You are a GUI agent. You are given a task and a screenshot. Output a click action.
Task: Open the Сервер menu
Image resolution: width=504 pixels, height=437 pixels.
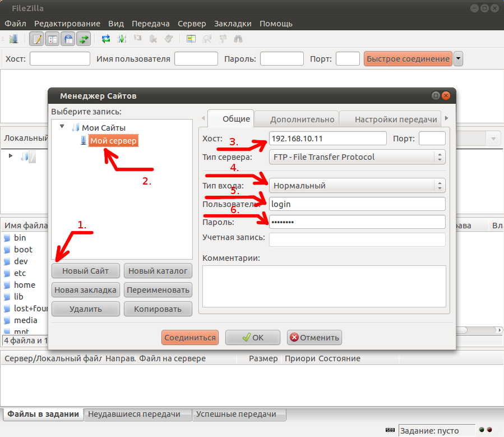tap(192, 24)
